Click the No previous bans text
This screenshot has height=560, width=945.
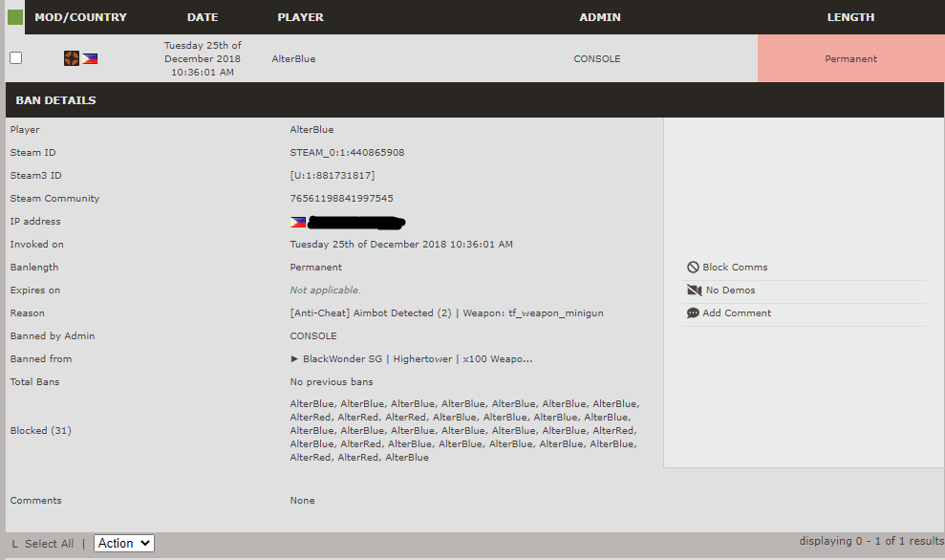332,381
